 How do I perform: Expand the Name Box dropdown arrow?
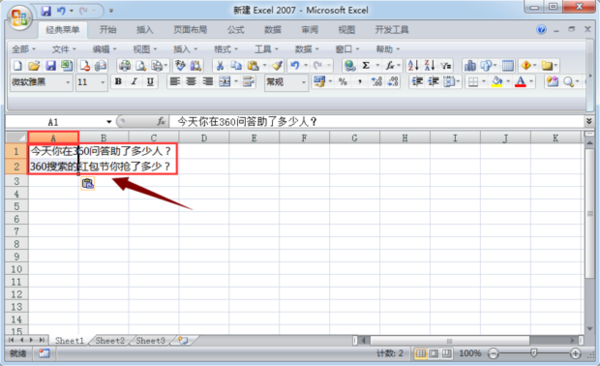(109, 122)
